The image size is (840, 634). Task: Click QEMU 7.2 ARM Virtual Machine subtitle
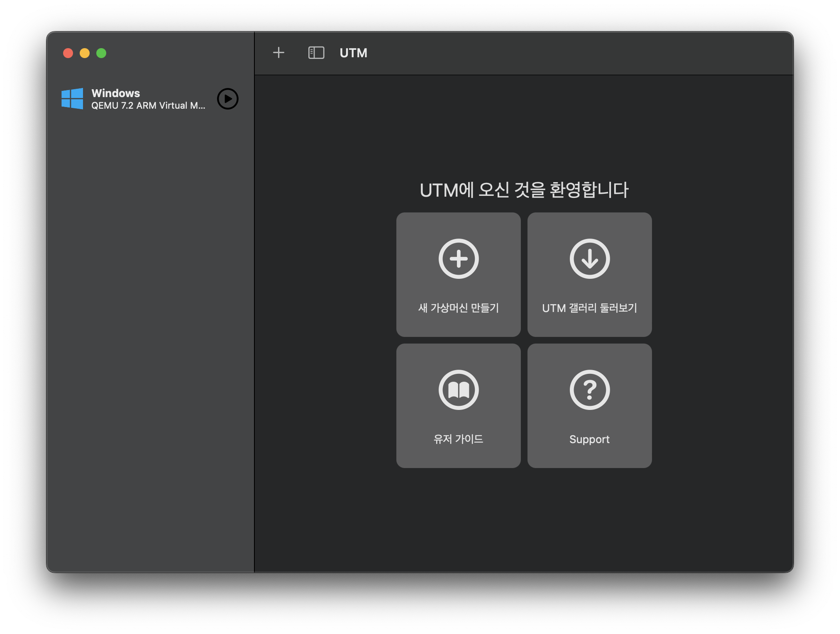148,106
